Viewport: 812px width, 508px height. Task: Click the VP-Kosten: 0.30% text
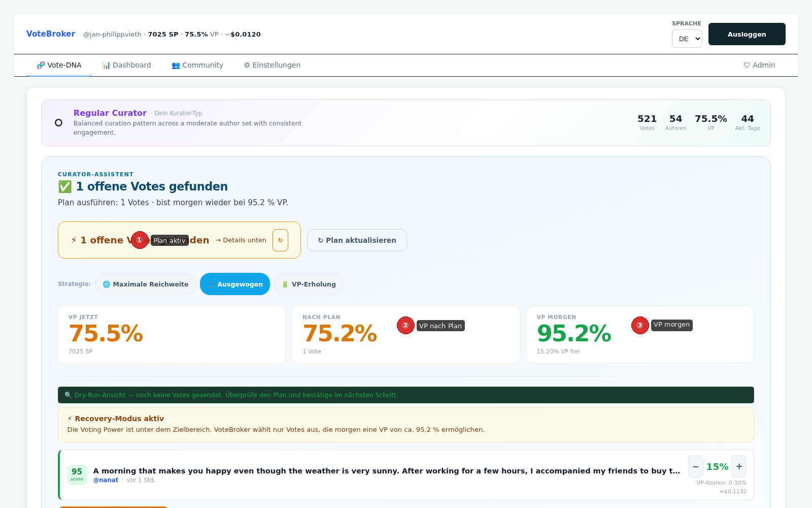[x=721, y=483]
